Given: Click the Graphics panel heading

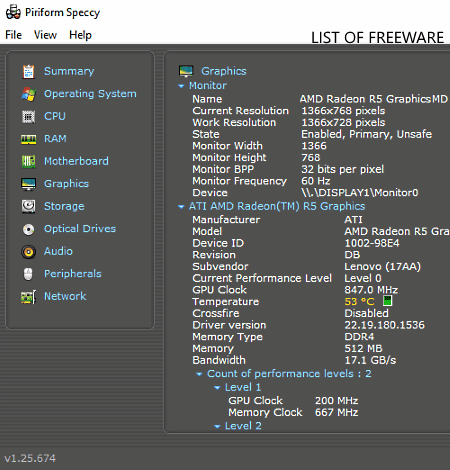Looking at the screenshot, I should coord(224,71).
